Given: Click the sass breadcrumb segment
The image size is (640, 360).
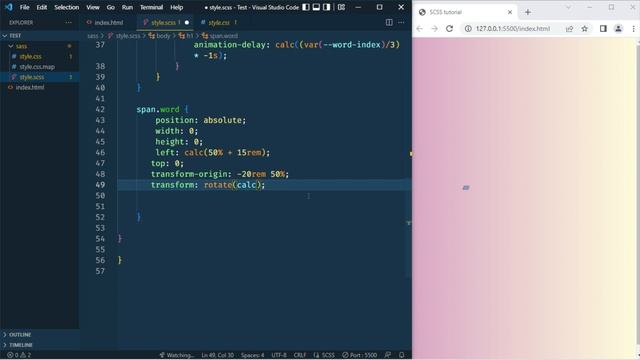Looking at the screenshot, I should [x=93, y=36].
